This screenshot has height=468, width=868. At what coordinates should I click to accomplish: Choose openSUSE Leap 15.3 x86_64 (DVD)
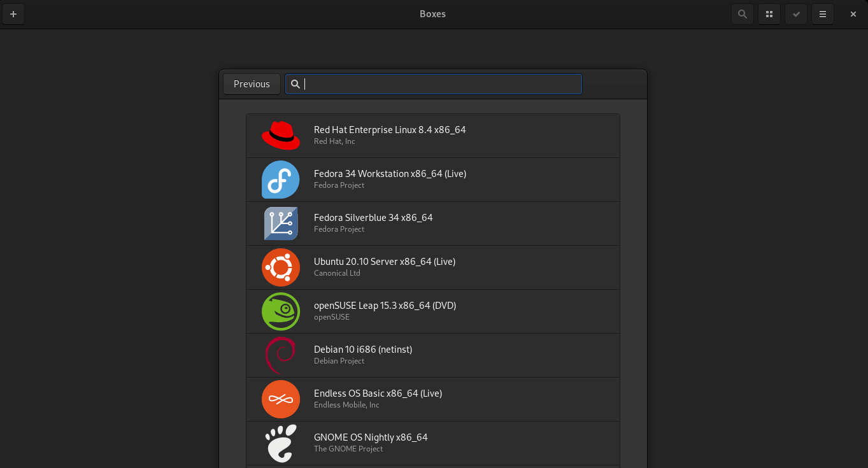[x=433, y=311]
